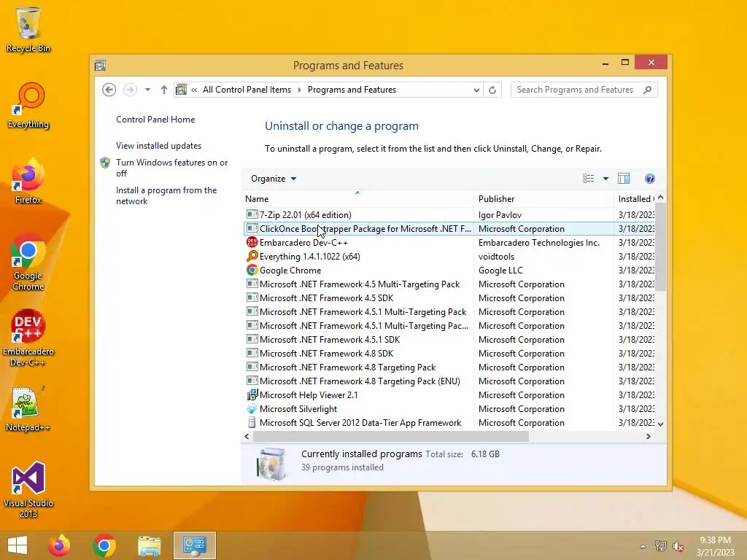
Task: Click the vertical scrollbar down arrow
Action: click(660, 424)
